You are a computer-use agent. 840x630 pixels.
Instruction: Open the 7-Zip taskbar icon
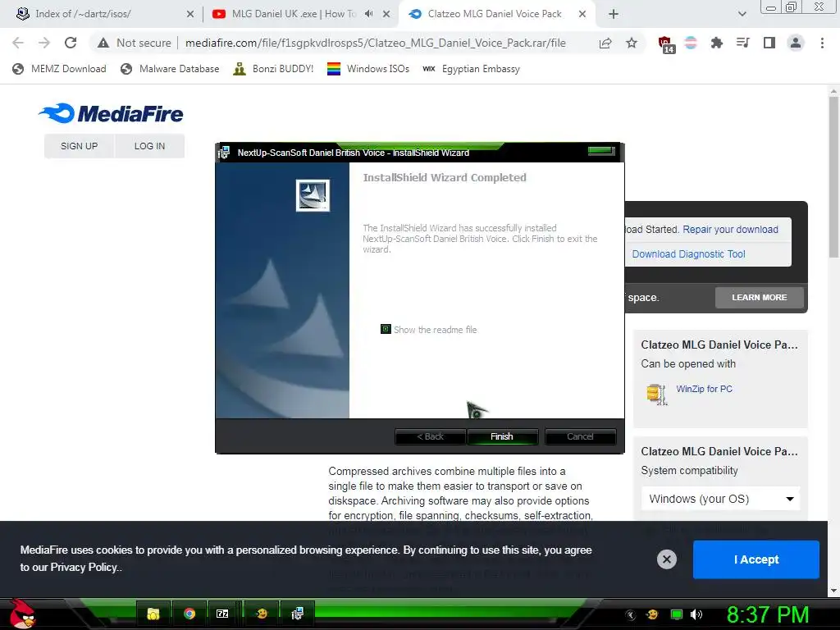pos(222,614)
